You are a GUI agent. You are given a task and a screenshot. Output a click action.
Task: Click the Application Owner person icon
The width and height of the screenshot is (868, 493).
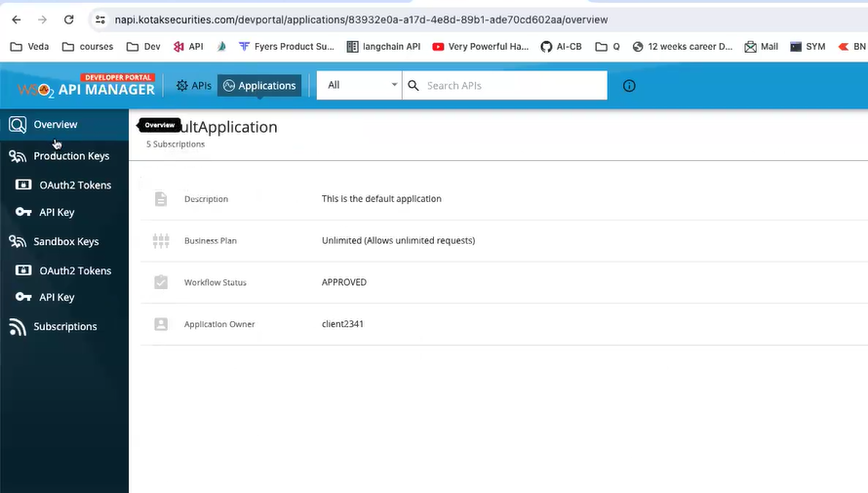click(161, 324)
